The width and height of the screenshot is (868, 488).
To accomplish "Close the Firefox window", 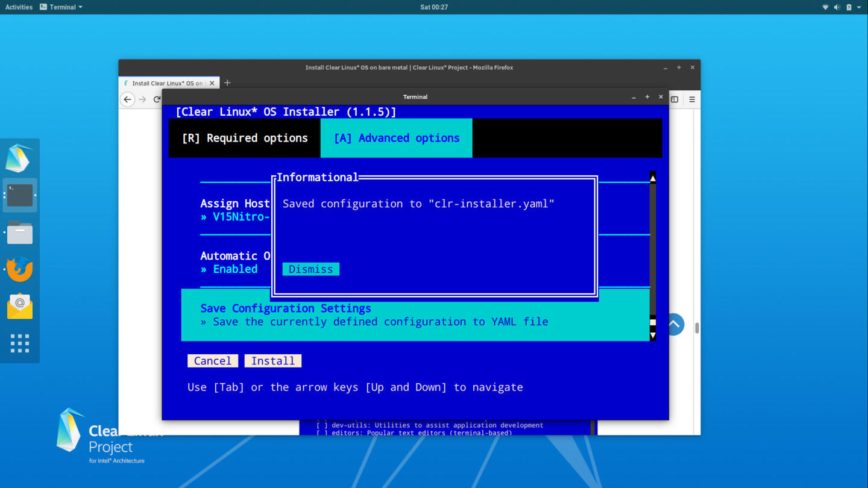I will point(693,67).
